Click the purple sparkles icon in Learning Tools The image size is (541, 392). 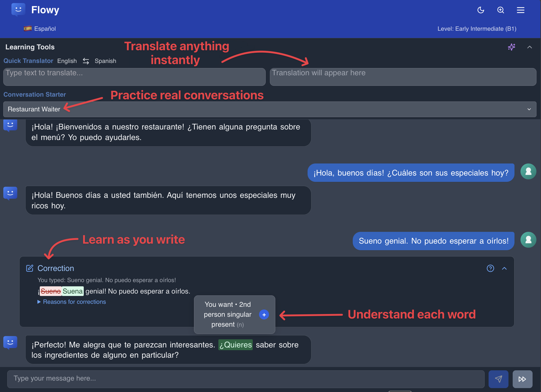pyautogui.click(x=511, y=47)
